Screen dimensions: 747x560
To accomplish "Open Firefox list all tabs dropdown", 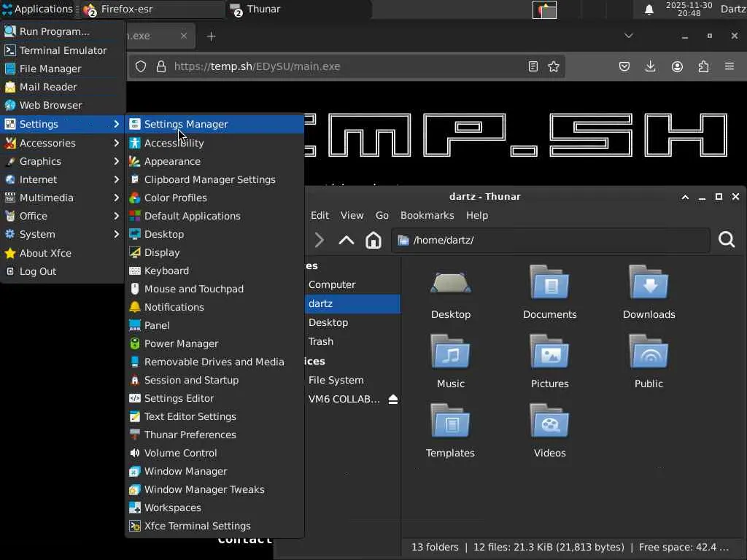I will coord(628,36).
